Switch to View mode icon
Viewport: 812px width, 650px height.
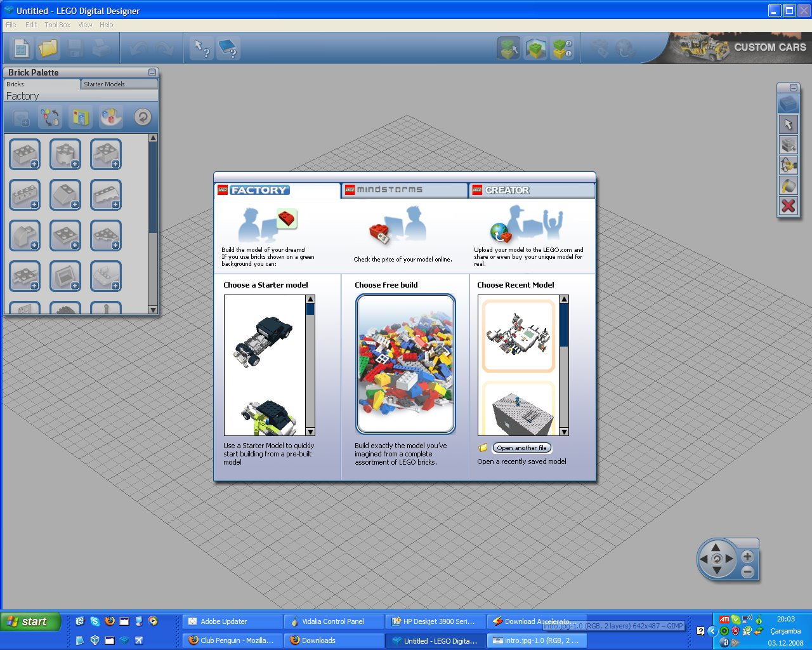[535, 48]
